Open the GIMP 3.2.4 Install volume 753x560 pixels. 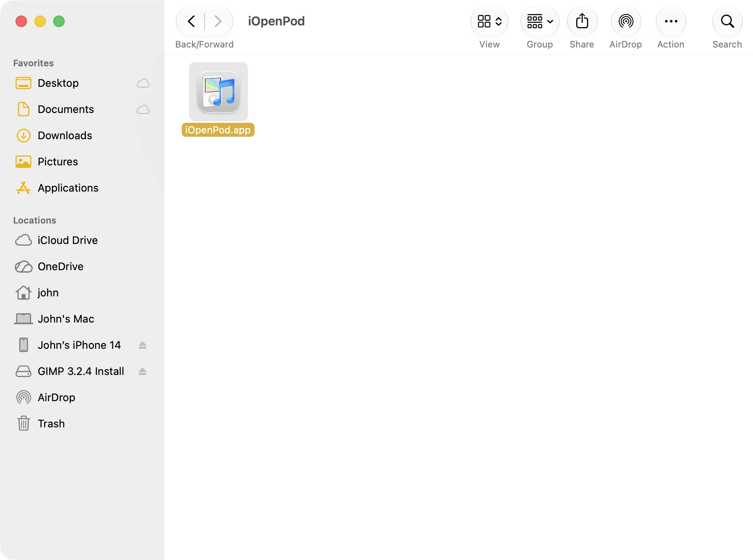click(82, 371)
